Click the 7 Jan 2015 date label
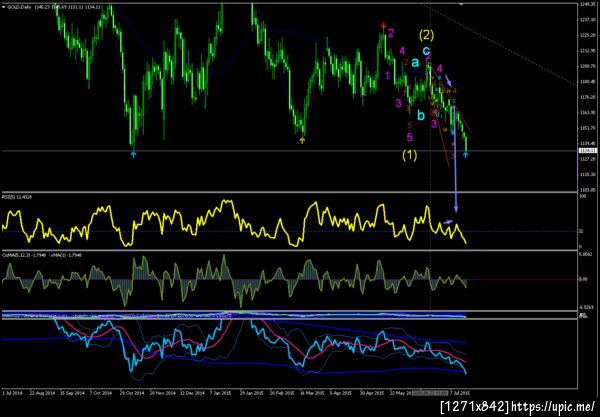Viewport: 600px width, 417px height. (220, 393)
